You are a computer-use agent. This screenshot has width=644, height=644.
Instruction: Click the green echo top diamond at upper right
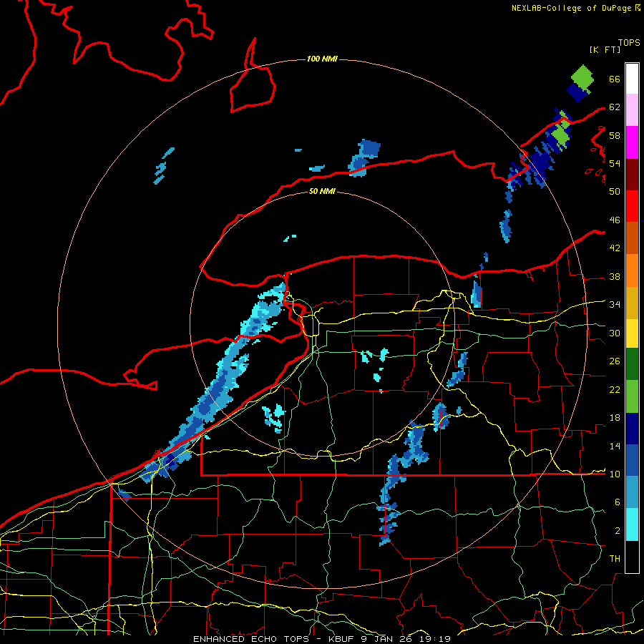582,78
